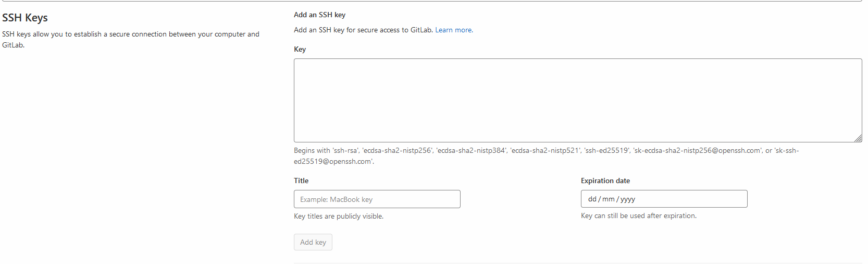The image size is (868, 264).
Task: Click the Key can still be used hint
Action: click(639, 216)
